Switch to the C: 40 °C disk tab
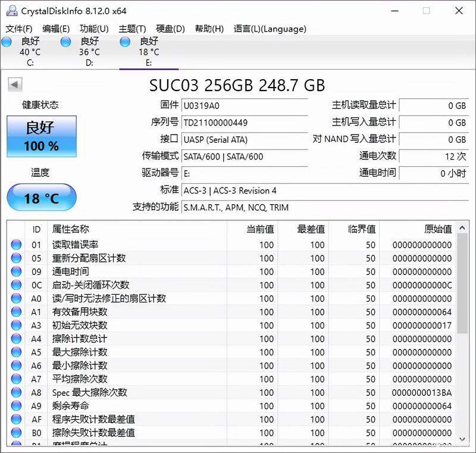Image resolution: width=476 pixels, height=453 pixels. 30,52
